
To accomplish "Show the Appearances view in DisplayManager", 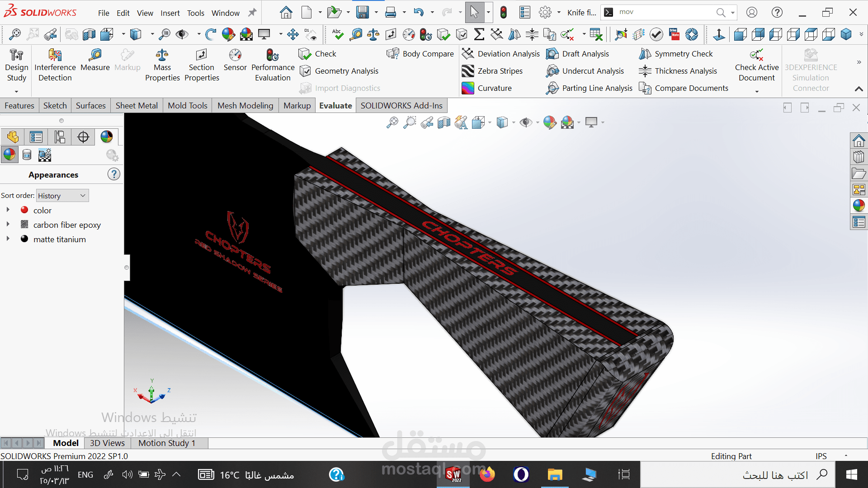I will click(x=9, y=155).
